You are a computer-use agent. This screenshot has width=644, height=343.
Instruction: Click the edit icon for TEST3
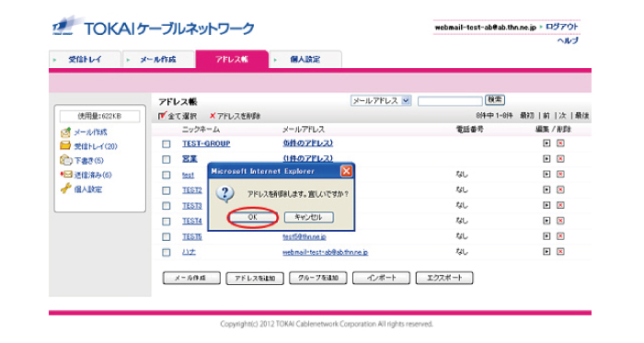click(546, 205)
